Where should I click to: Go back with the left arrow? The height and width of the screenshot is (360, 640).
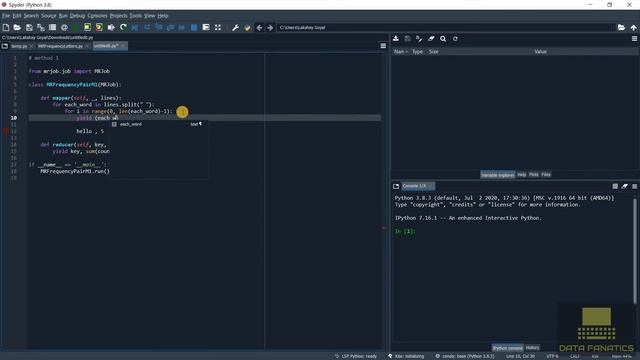coord(259,27)
